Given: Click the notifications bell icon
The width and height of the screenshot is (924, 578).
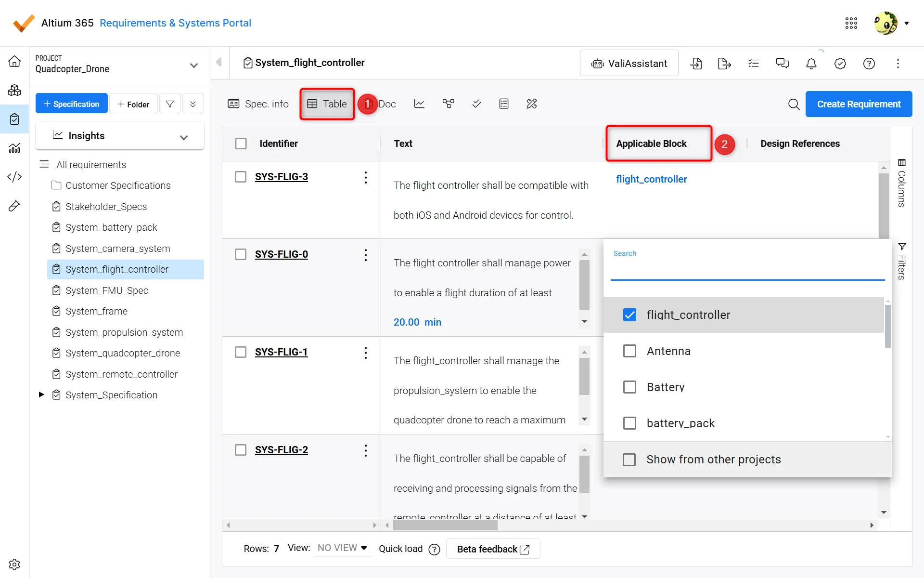Looking at the screenshot, I should [x=811, y=63].
